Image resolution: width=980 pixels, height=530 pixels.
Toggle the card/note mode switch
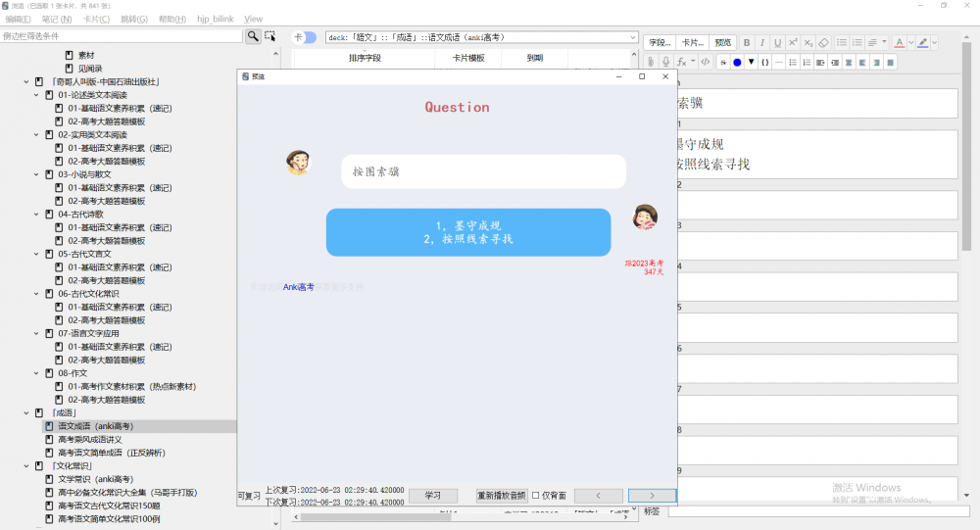tap(305, 37)
